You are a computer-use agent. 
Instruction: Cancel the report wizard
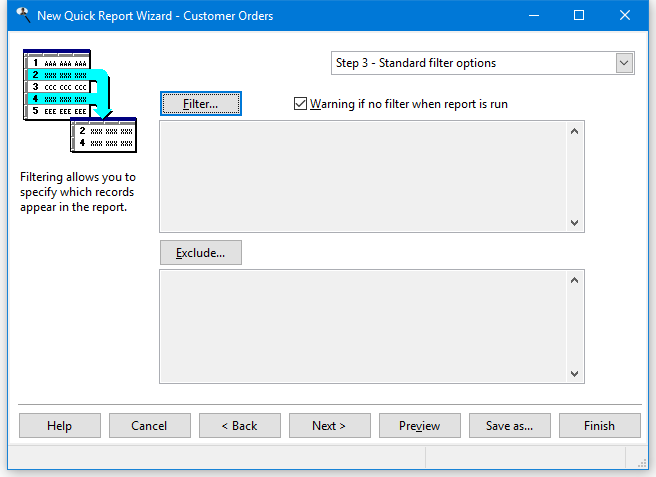tap(150, 426)
